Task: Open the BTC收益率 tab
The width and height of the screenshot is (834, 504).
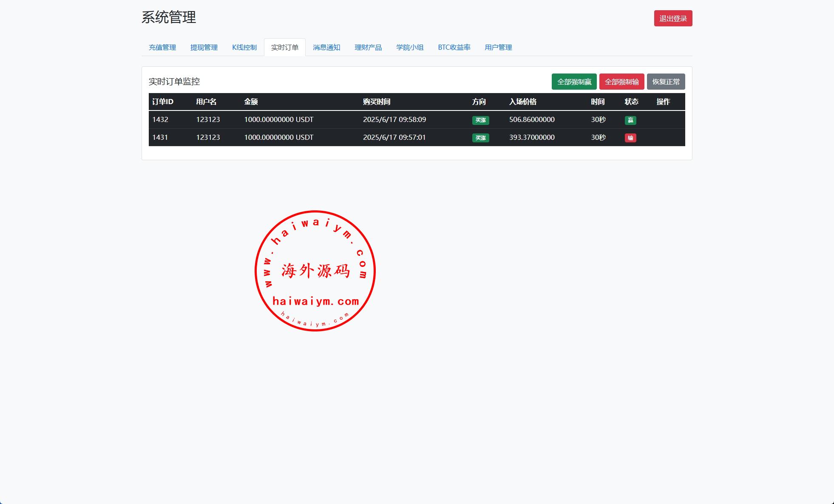Action: click(454, 47)
